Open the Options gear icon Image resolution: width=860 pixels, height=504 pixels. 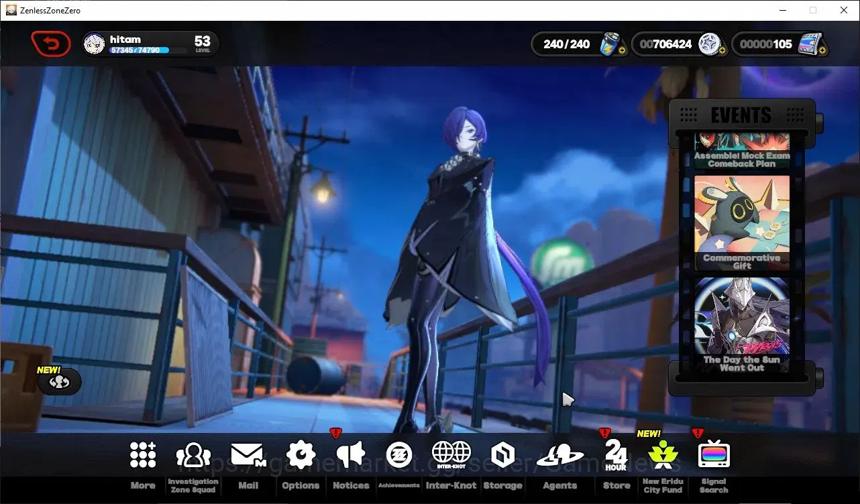(301, 455)
